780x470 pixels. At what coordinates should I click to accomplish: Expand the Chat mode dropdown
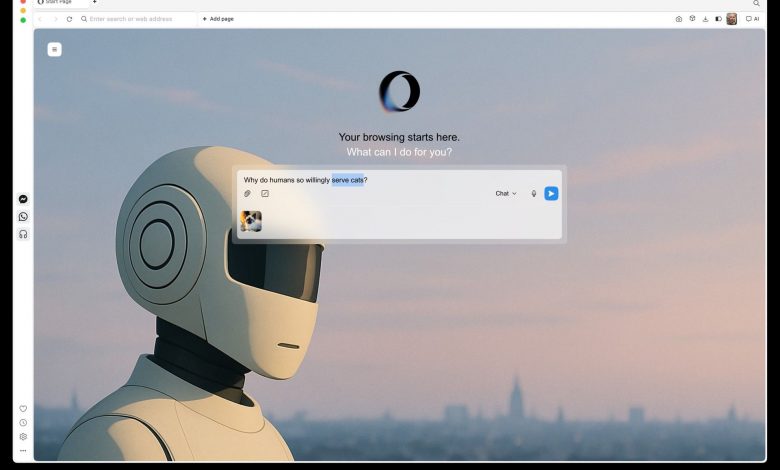[x=506, y=193]
